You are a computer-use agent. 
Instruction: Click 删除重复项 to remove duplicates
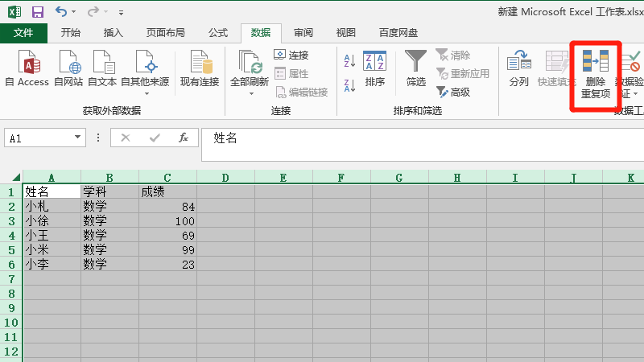coord(596,74)
